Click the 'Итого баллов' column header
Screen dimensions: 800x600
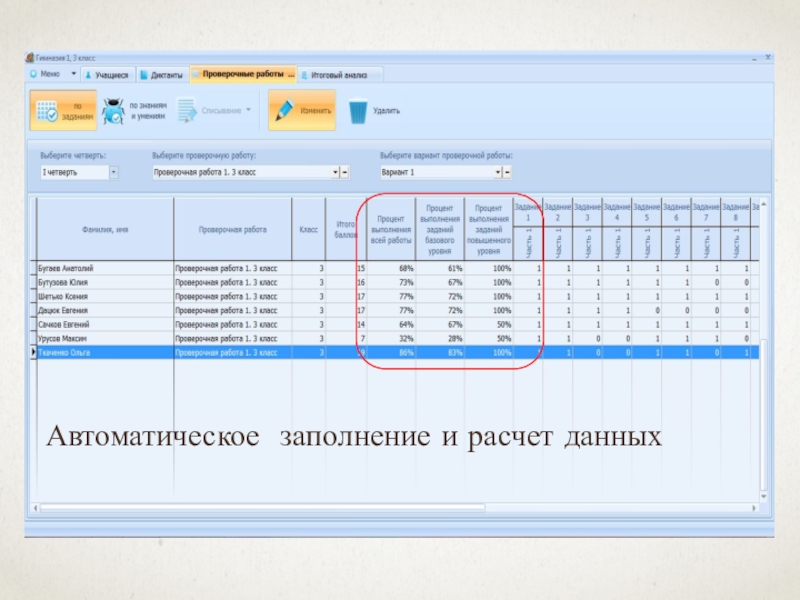click(x=346, y=229)
